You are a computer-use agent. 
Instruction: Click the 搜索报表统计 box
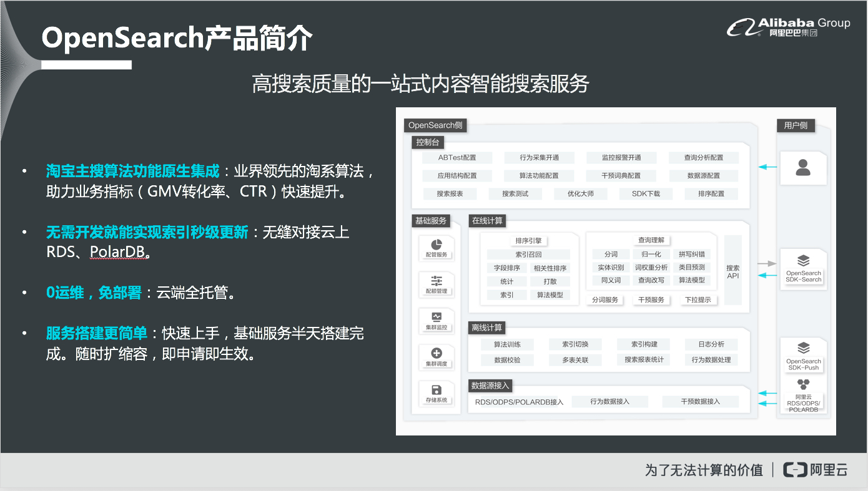pyautogui.click(x=644, y=360)
